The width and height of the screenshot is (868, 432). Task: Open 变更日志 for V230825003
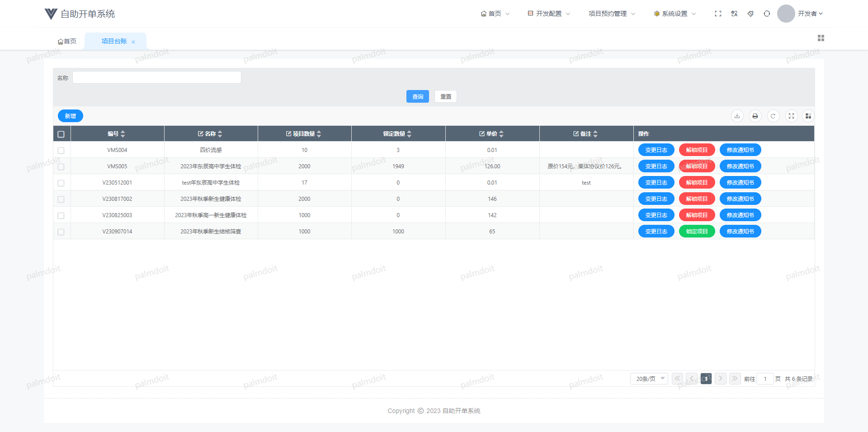pyautogui.click(x=656, y=215)
